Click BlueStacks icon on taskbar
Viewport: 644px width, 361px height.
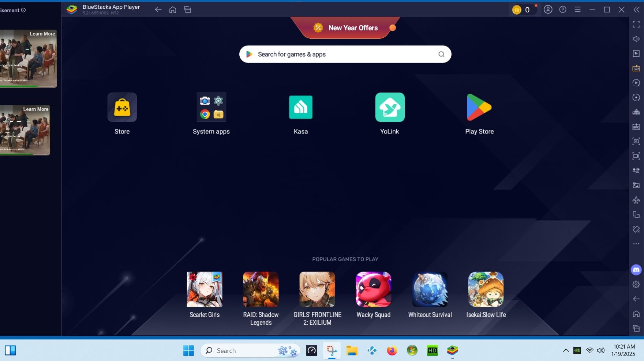click(453, 350)
